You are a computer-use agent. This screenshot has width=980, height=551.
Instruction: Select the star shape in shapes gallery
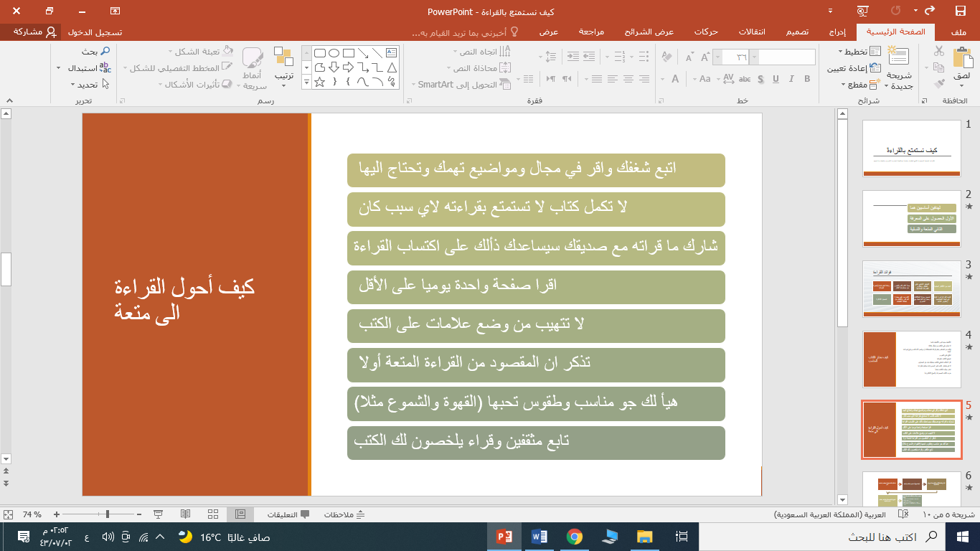pos(320,82)
